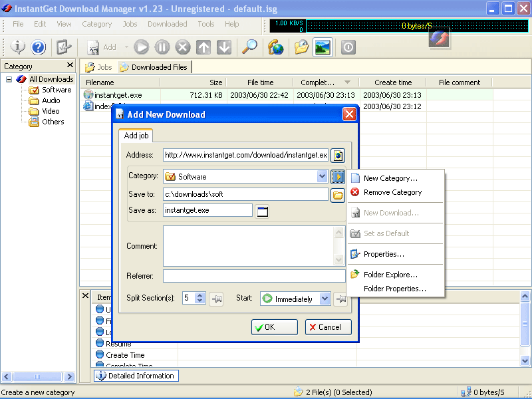Increase the Split Section(s) spinner value
The height and width of the screenshot is (399, 532).
click(x=201, y=295)
